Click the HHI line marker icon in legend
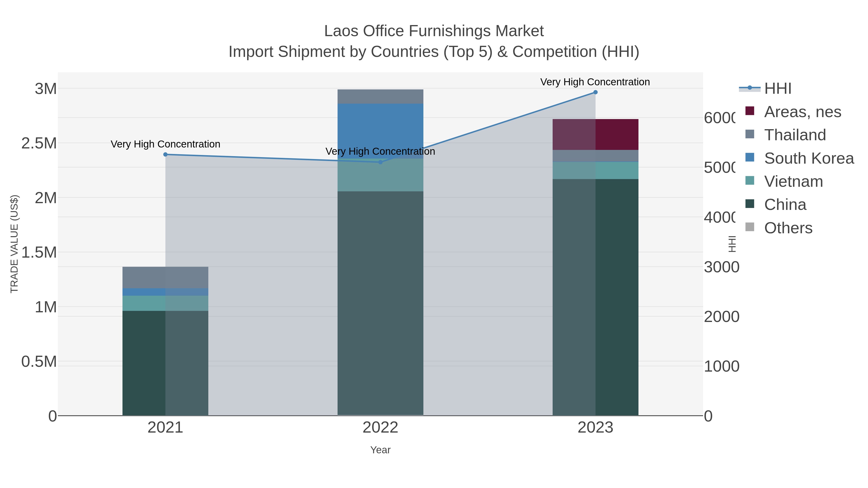This screenshot has width=868, height=488. (750, 88)
